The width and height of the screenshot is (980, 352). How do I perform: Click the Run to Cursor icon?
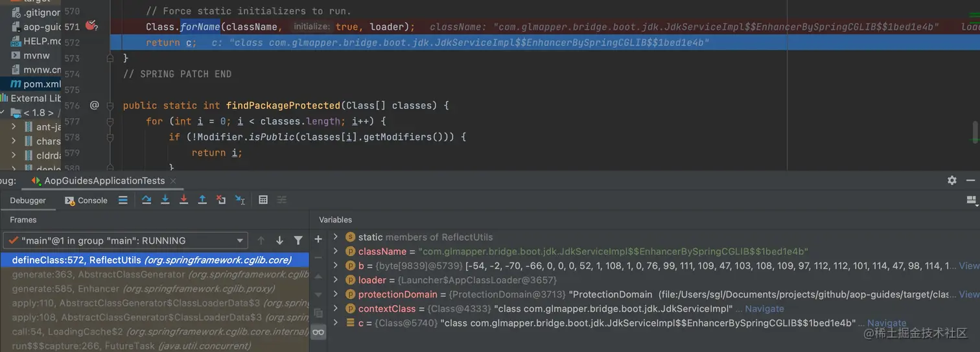pyautogui.click(x=240, y=200)
